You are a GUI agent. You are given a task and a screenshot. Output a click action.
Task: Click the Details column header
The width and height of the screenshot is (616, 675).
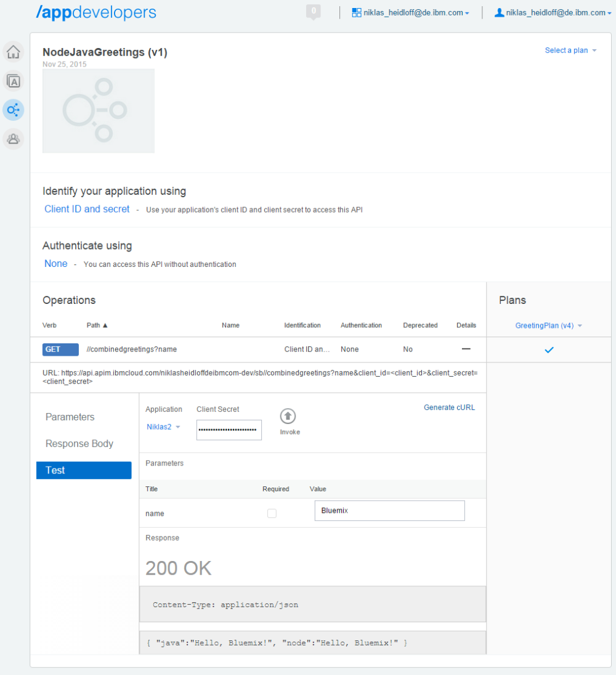tap(466, 325)
